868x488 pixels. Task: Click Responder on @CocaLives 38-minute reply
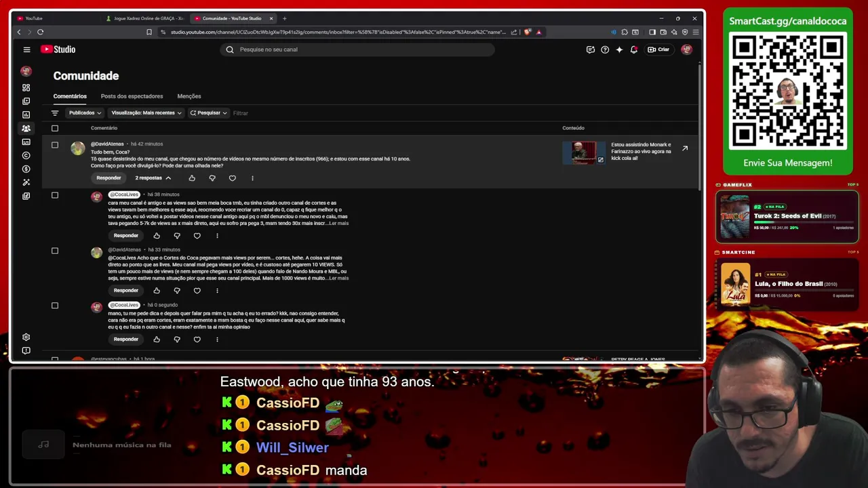[125, 236]
